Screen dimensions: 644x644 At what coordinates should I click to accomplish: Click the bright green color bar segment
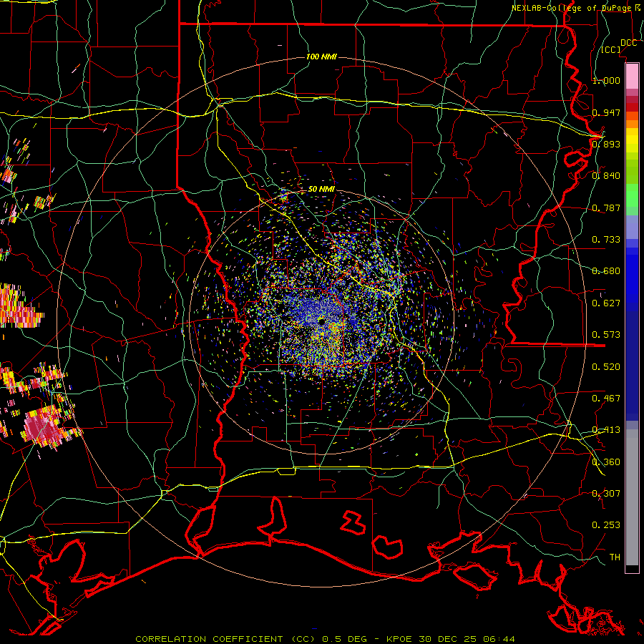632,195
